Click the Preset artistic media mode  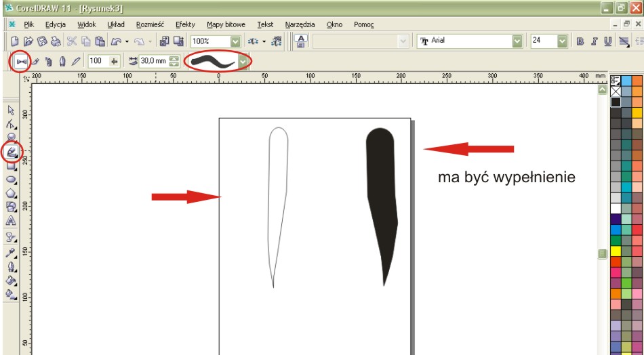point(20,61)
